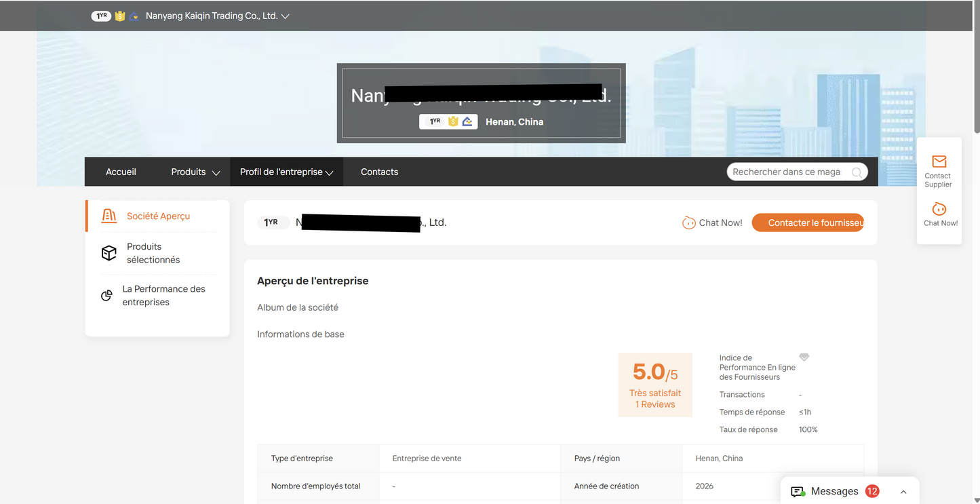Screen dimensions: 980x504
Task: Click the 100% response rate value
Action: point(808,430)
